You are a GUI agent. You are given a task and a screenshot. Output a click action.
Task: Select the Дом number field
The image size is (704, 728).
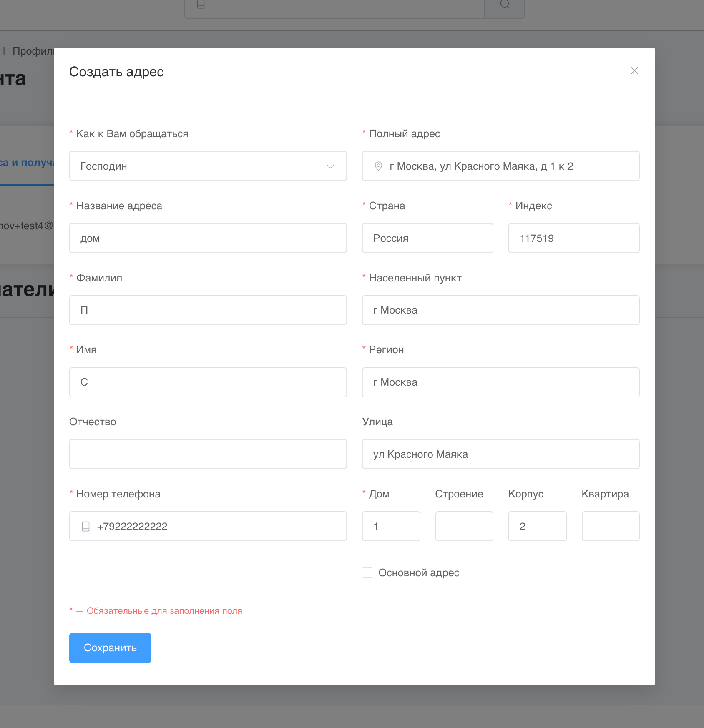391,526
